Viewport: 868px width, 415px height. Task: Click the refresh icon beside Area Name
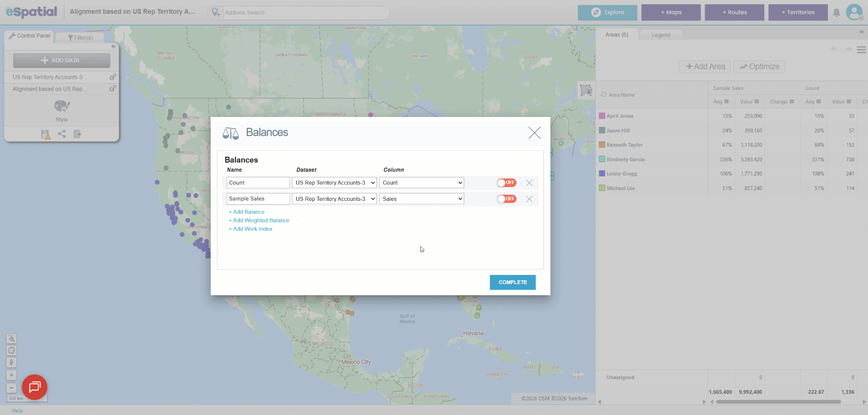[x=603, y=95]
